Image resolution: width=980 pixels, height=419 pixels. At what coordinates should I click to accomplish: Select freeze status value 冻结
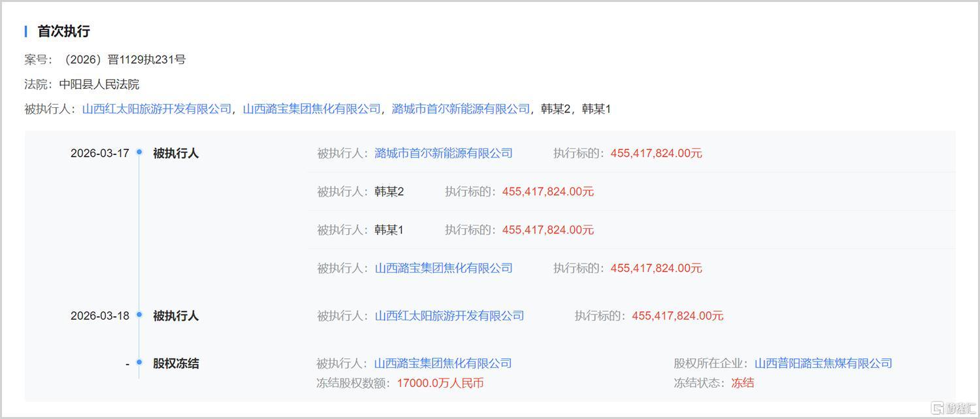click(743, 383)
